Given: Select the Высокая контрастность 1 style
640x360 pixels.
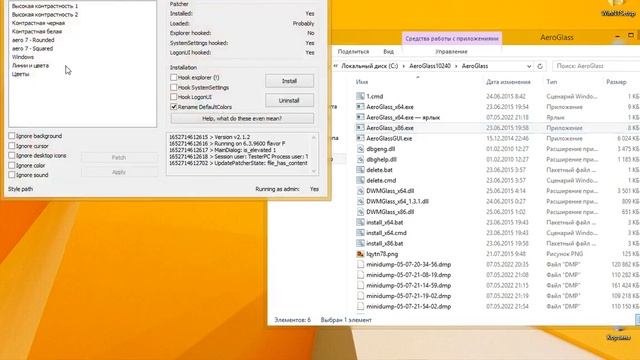Looking at the screenshot, I should tap(45, 6).
